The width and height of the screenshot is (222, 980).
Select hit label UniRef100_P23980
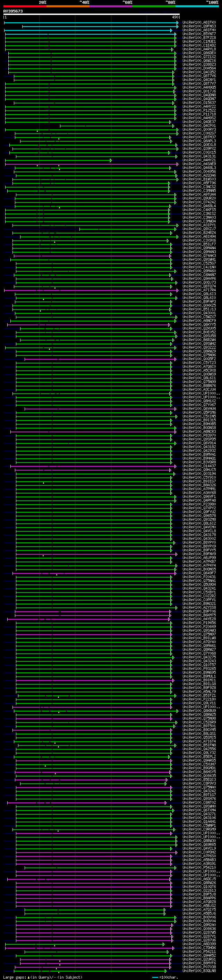(199, 504)
